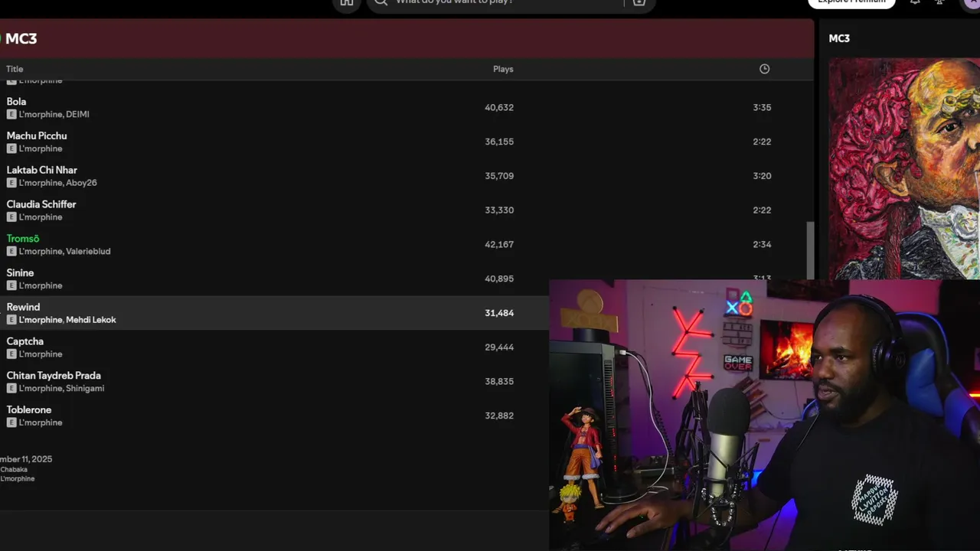Open L'morphine artist under Sinine
The image size is (980, 551).
pos(41,285)
